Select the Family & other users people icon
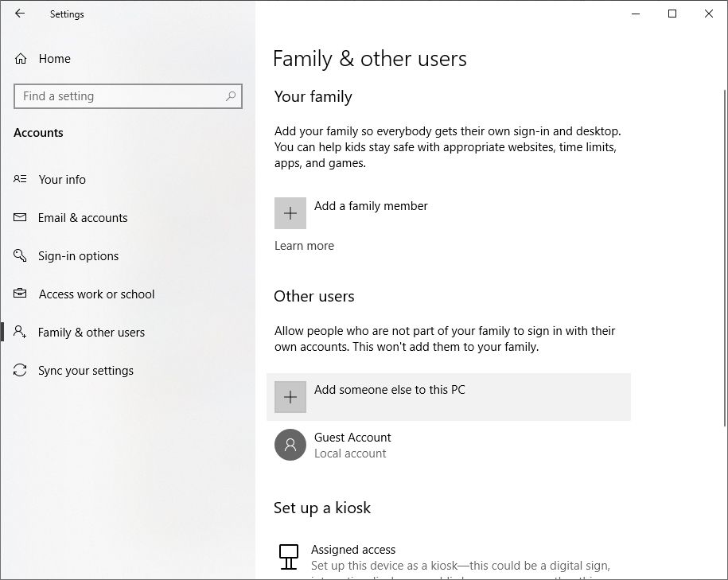This screenshot has width=728, height=580. tap(20, 332)
